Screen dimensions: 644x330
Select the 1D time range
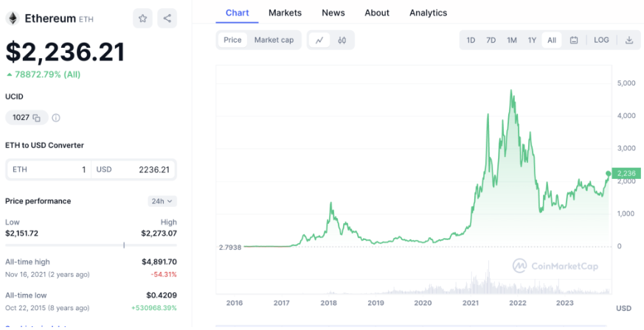click(x=471, y=40)
